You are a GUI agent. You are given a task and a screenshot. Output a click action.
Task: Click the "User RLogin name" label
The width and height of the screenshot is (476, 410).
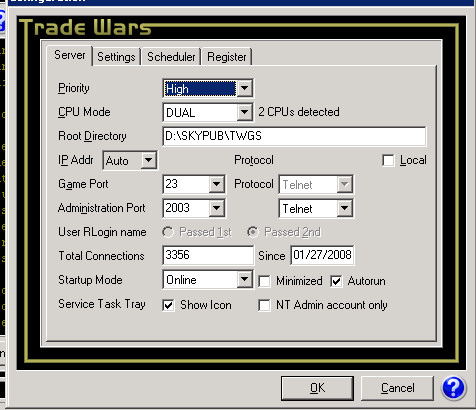coord(102,232)
